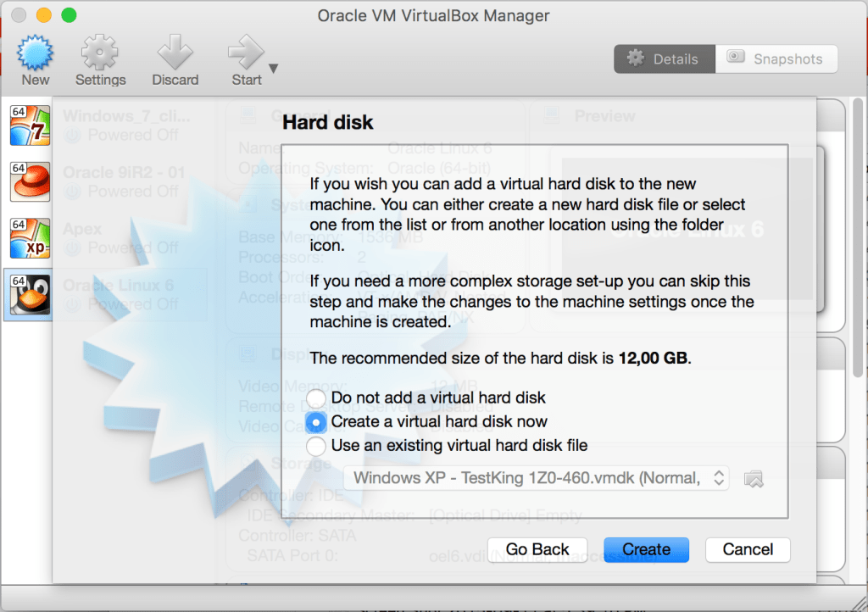Open the Settings gear icon

point(100,53)
